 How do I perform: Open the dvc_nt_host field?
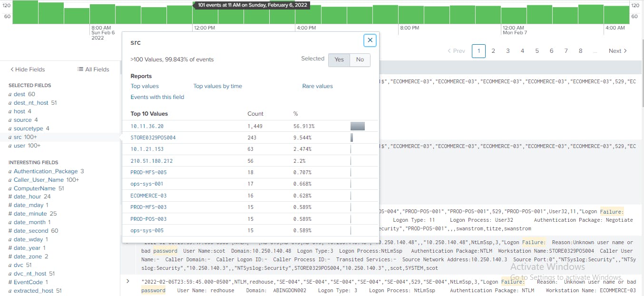tap(30, 274)
